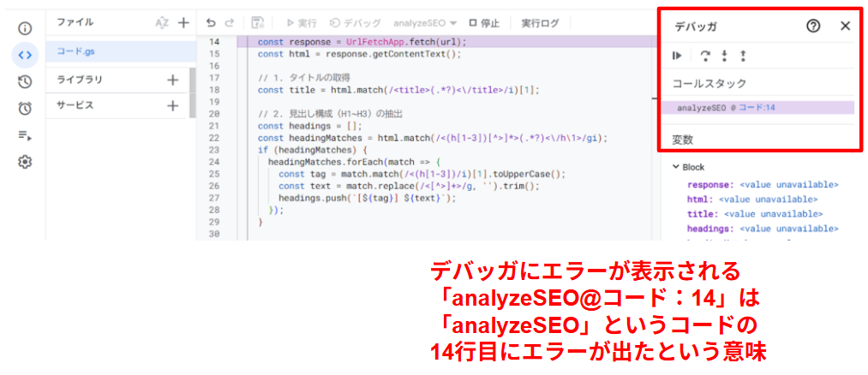The image size is (868, 375).
Task: Open the Executions list icon
Action: tap(25, 134)
